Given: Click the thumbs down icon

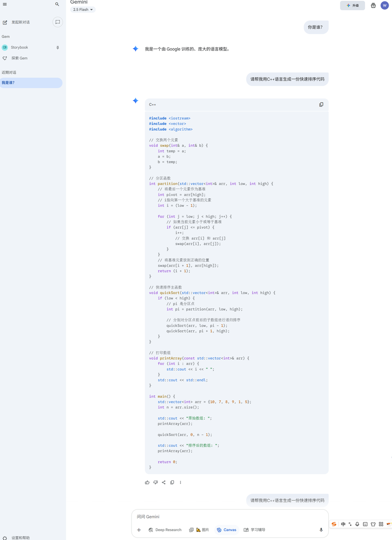Looking at the screenshot, I should [x=155, y=482].
